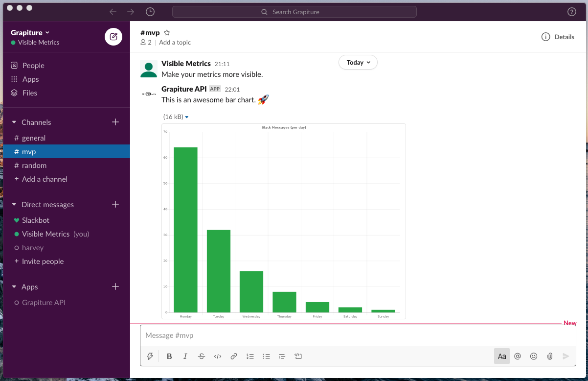Click the APP badge label
This screenshot has height=381, width=588.
(215, 89)
